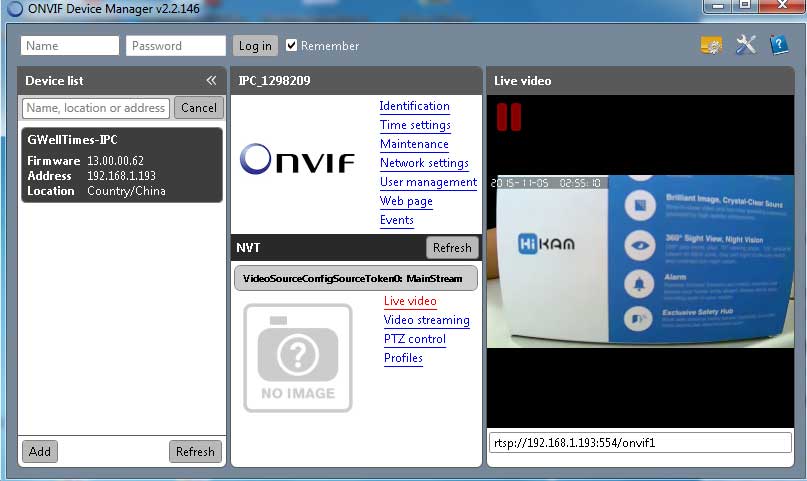This screenshot has height=481, width=807.
Task: Click the VideoSourceConfigSourceToken0 MainStream profile
Action: [x=355, y=278]
